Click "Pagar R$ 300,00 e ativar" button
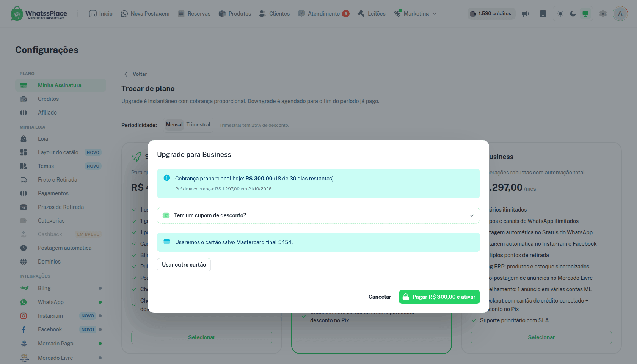 pyautogui.click(x=439, y=297)
